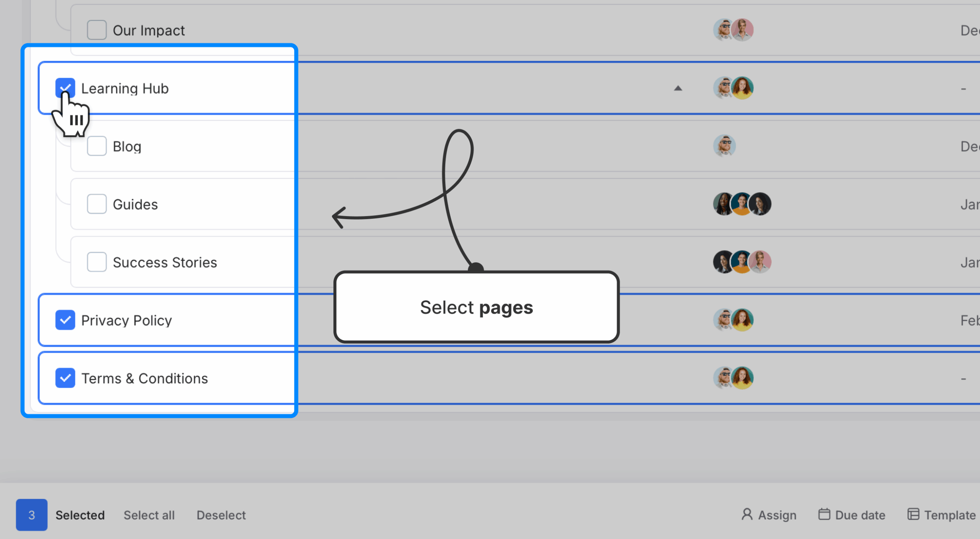Click the Selected label
980x539 pixels.
tap(80, 515)
